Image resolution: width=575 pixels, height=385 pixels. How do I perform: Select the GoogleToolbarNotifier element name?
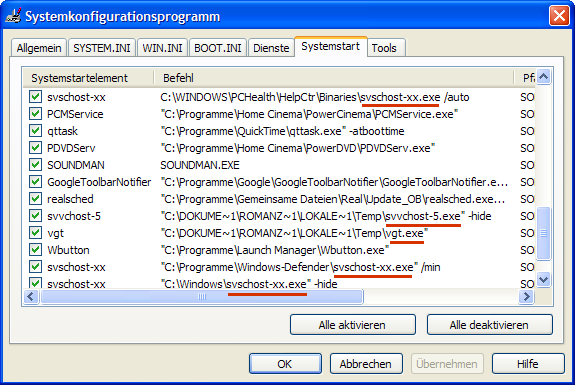click(99, 182)
